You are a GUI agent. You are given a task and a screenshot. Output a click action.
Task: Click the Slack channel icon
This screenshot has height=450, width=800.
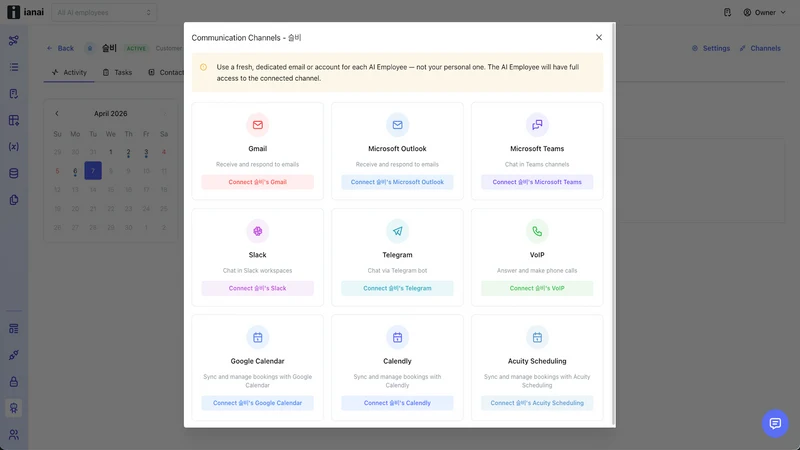pyautogui.click(x=258, y=231)
